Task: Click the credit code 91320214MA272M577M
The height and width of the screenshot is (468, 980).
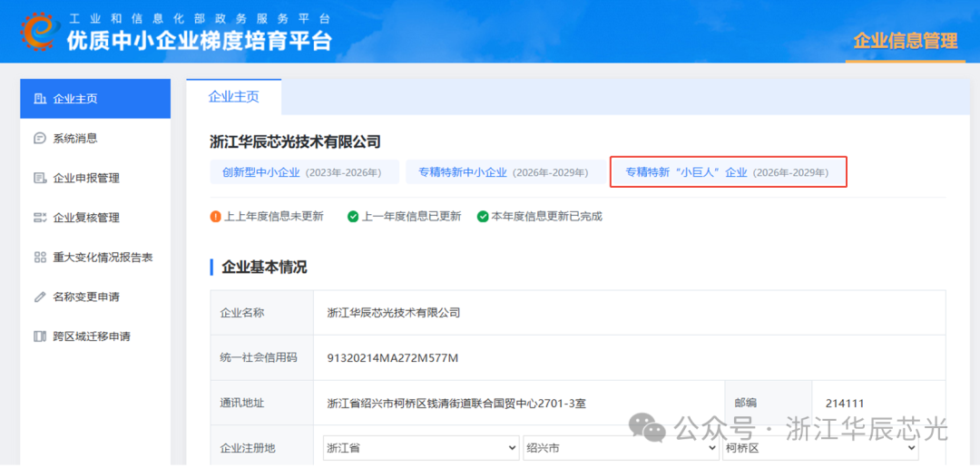Action: 393,358
